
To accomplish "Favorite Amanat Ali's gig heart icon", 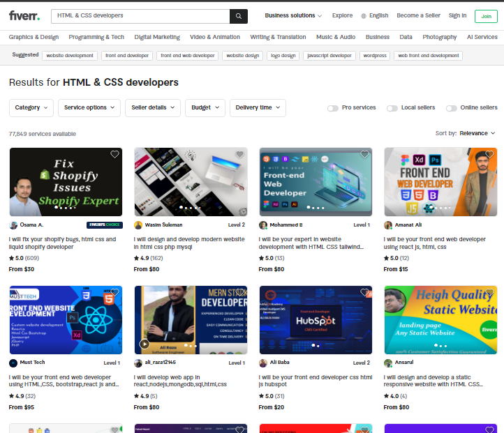I will tap(489, 154).
